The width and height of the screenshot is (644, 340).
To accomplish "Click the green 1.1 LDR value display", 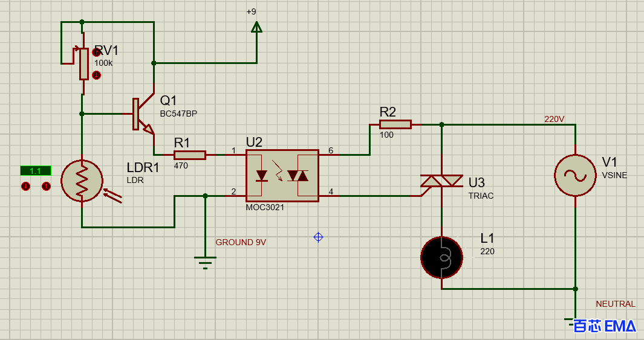I will [x=36, y=171].
